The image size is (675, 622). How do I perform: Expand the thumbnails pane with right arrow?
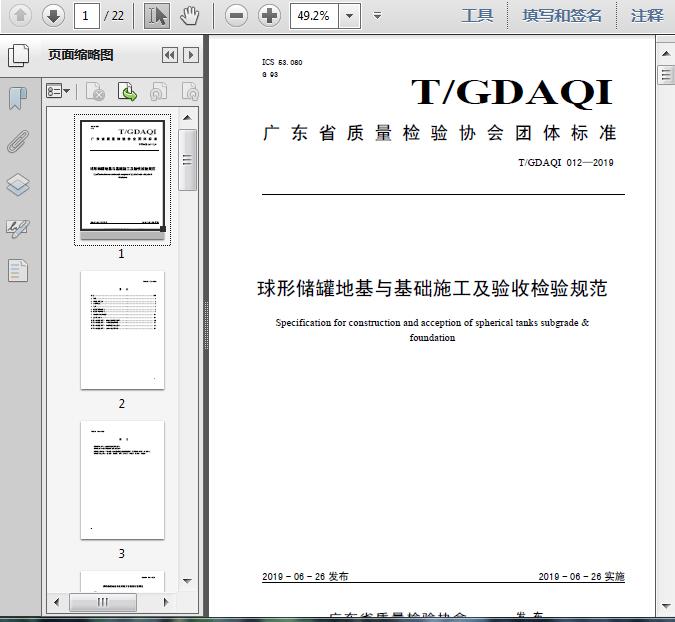(191, 55)
